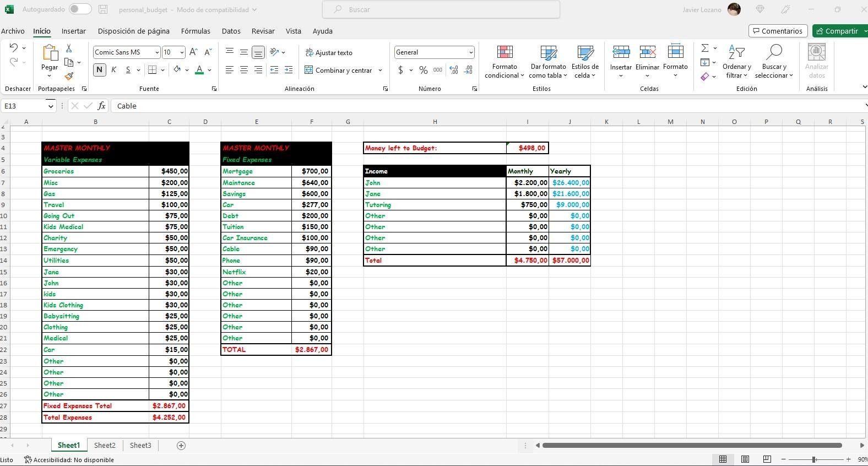Viewport: 868px width, 466px height.
Task: Decrease font size with the smaller A icon
Action: click(x=208, y=52)
